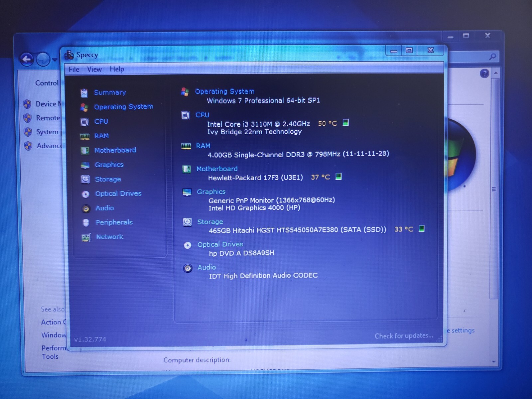The height and width of the screenshot is (399, 532).
Task: Click the Optical Drives icon in summary panel
Action: (188, 245)
